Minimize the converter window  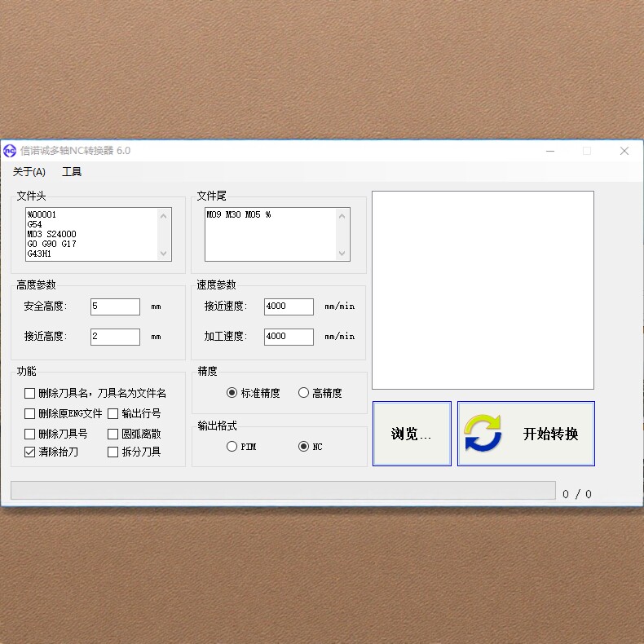point(550,151)
